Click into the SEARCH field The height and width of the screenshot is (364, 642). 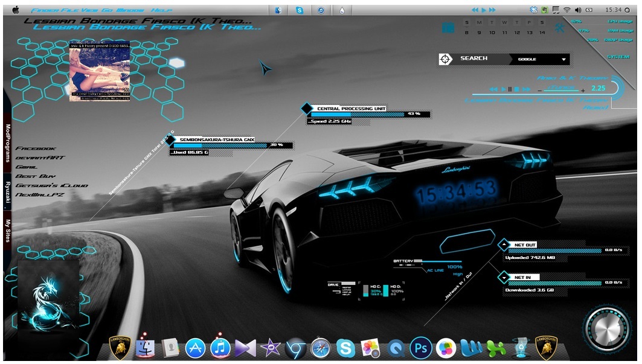[x=481, y=59]
